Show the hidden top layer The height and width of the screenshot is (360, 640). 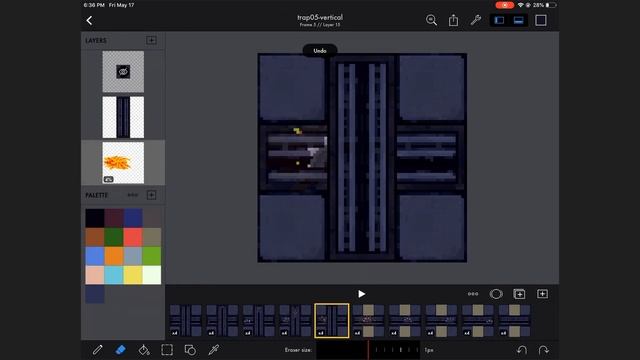pos(123,72)
